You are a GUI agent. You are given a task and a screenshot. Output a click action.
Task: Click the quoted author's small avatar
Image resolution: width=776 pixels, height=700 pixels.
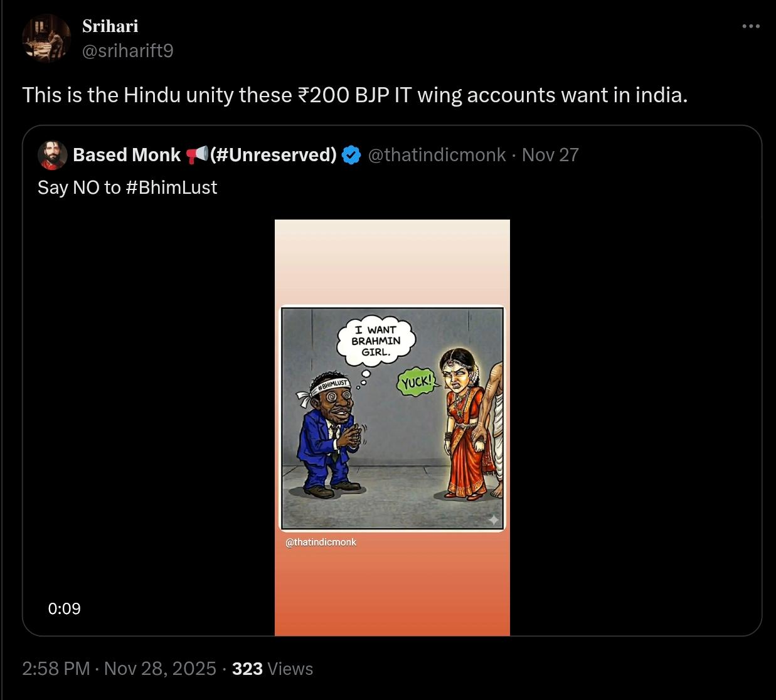[x=53, y=155]
